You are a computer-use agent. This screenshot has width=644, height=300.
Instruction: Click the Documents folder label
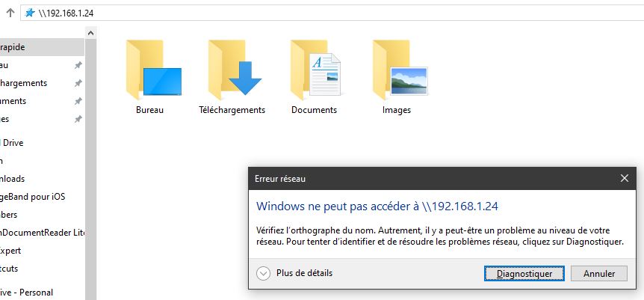coord(315,110)
